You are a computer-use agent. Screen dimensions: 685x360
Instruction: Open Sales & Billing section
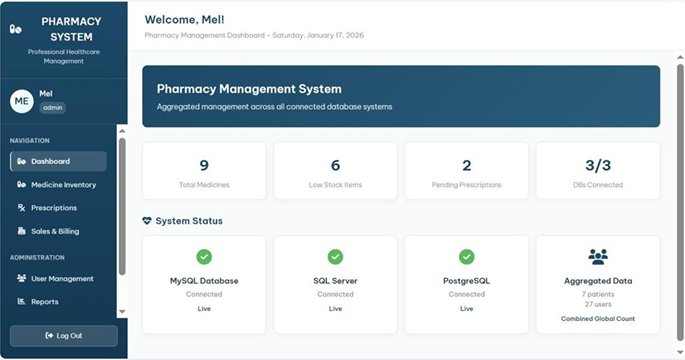(x=58, y=231)
